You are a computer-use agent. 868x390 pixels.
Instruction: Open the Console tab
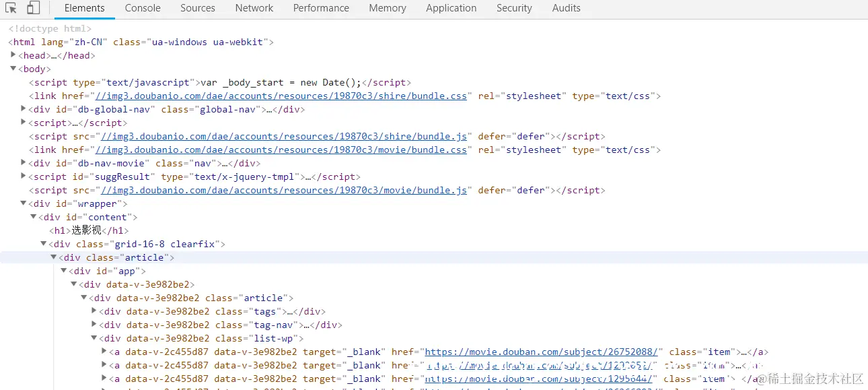[x=143, y=8]
